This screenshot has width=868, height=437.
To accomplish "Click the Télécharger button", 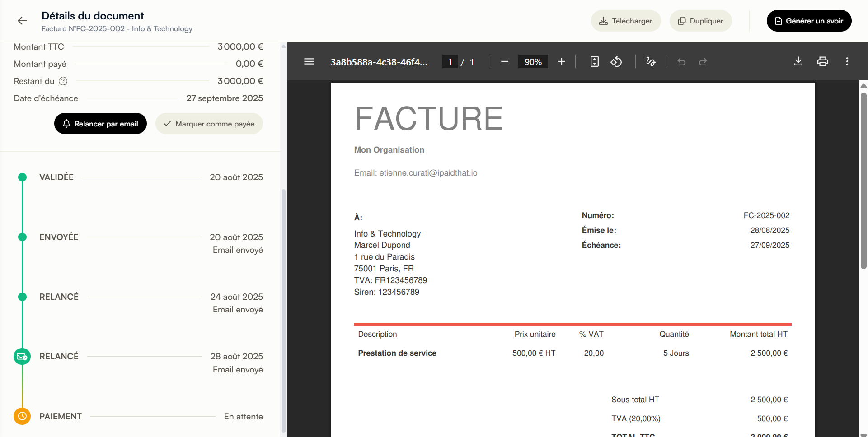I will point(626,21).
